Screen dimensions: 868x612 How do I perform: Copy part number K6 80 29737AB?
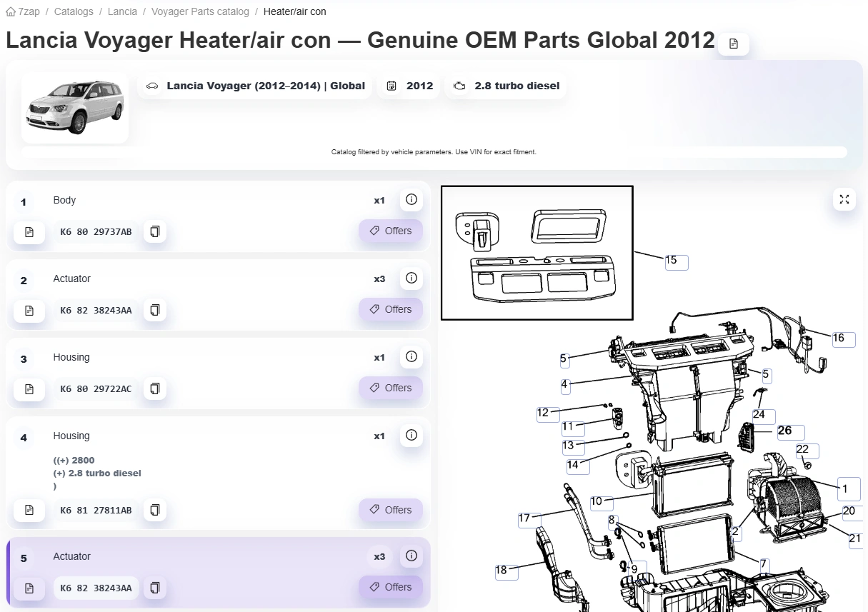[154, 231]
